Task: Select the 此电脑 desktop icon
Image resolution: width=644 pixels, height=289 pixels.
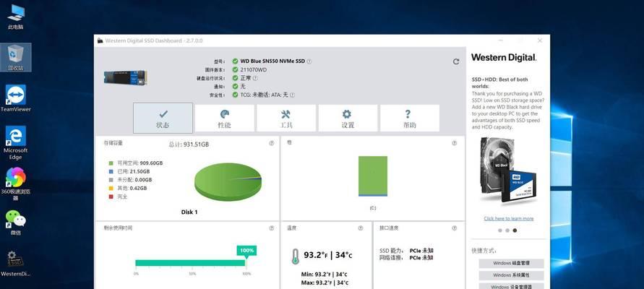Action: (16, 17)
